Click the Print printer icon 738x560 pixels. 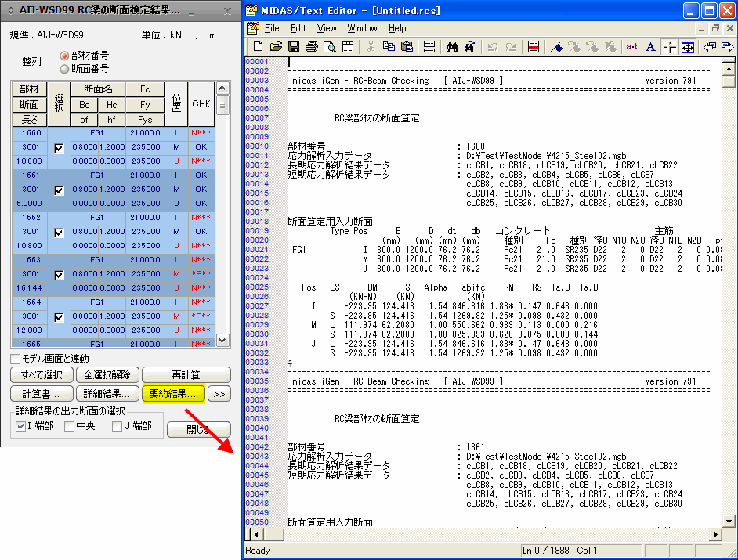312,46
